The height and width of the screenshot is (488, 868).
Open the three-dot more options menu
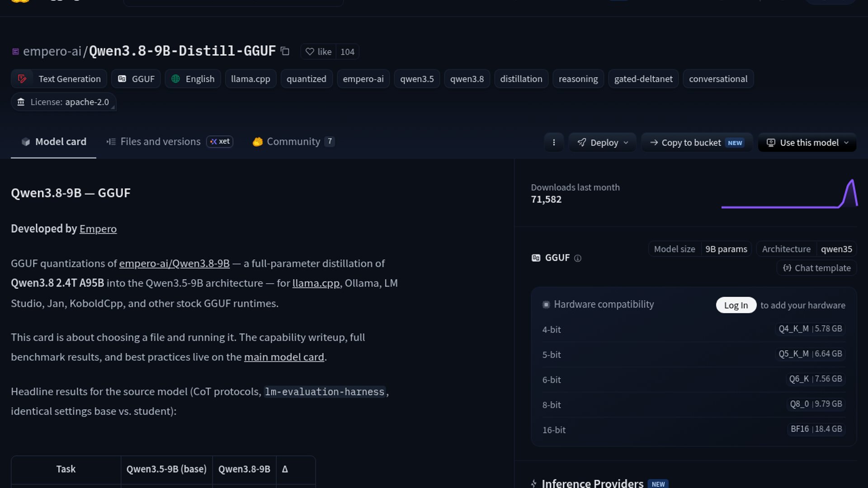(554, 142)
